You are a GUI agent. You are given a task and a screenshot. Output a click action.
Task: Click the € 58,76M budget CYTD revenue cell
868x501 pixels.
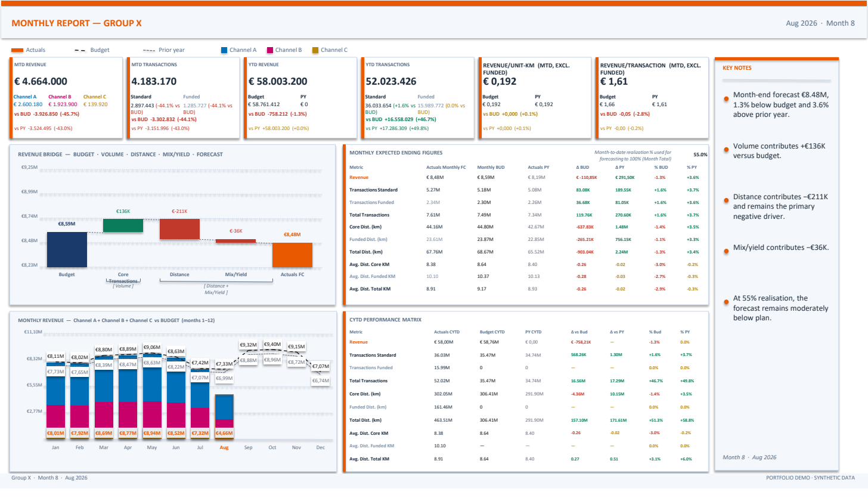coord(489,342)
